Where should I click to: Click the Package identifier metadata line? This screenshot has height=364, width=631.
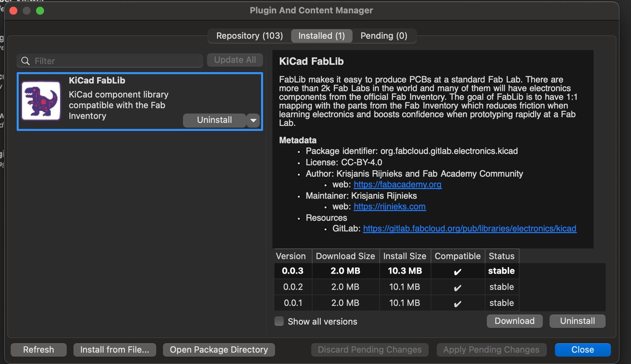412,151
